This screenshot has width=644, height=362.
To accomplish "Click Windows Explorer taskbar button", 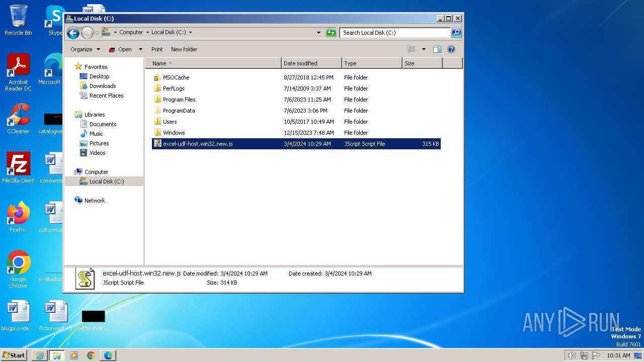I will click(57, 355).
